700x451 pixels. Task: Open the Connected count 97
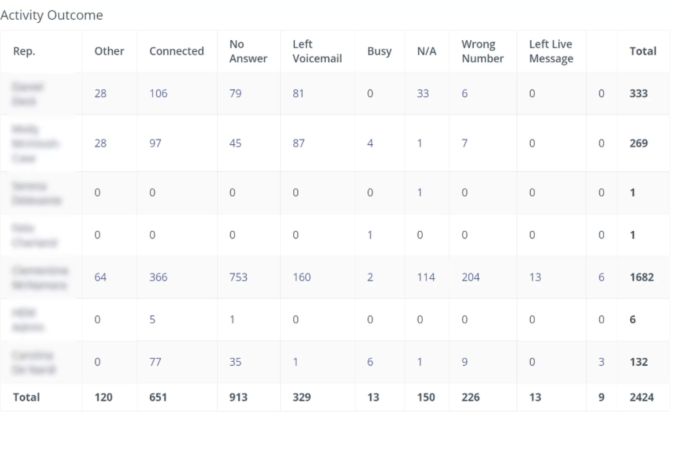pyautogui.click(x=155, y=143)
